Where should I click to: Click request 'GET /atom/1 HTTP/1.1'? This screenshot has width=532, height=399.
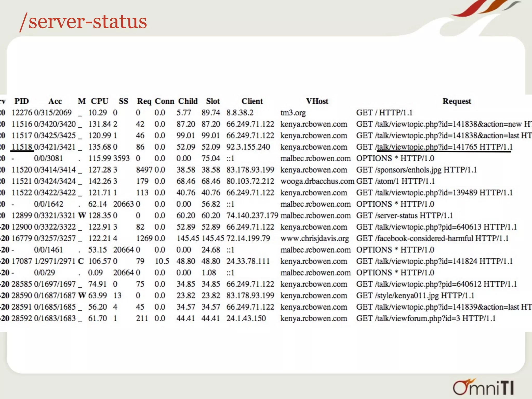click(x=395, y=181)
